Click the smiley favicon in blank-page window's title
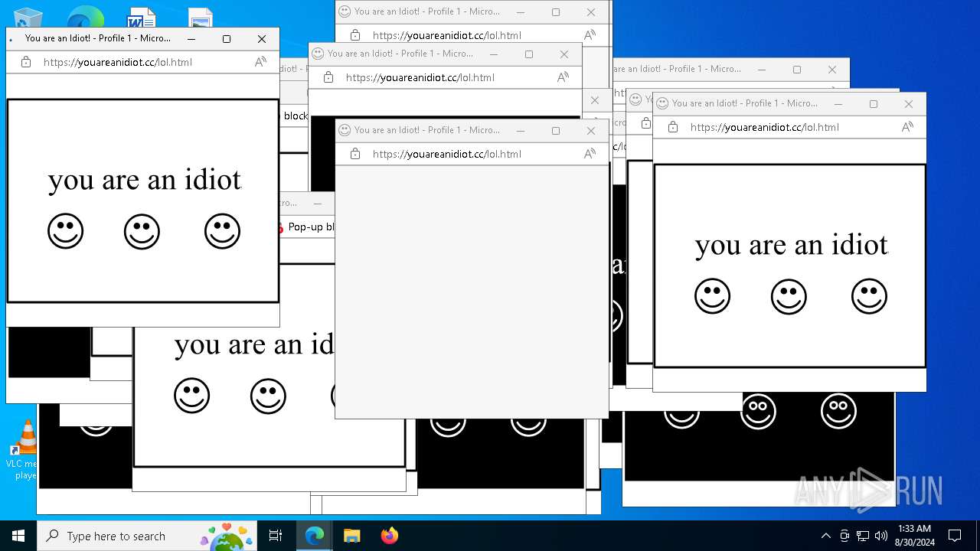980x551 pixels. click(x=345, y=130)
